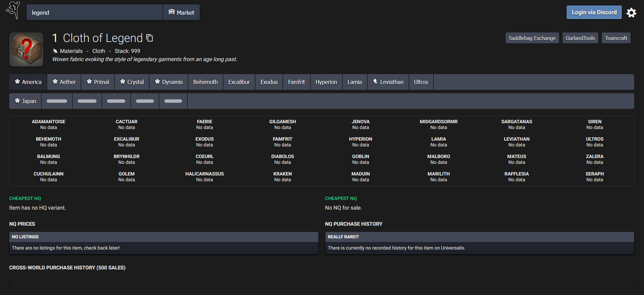Open the Market button

(181, 13)
